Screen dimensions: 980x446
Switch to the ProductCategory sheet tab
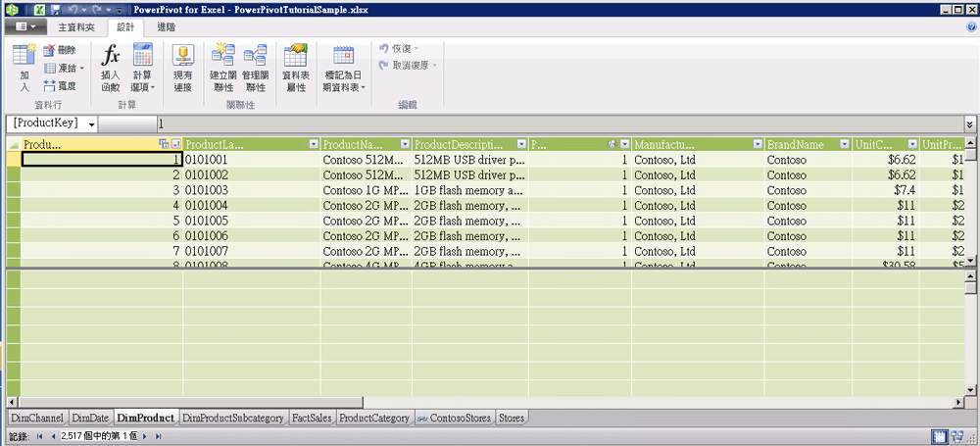374,418
